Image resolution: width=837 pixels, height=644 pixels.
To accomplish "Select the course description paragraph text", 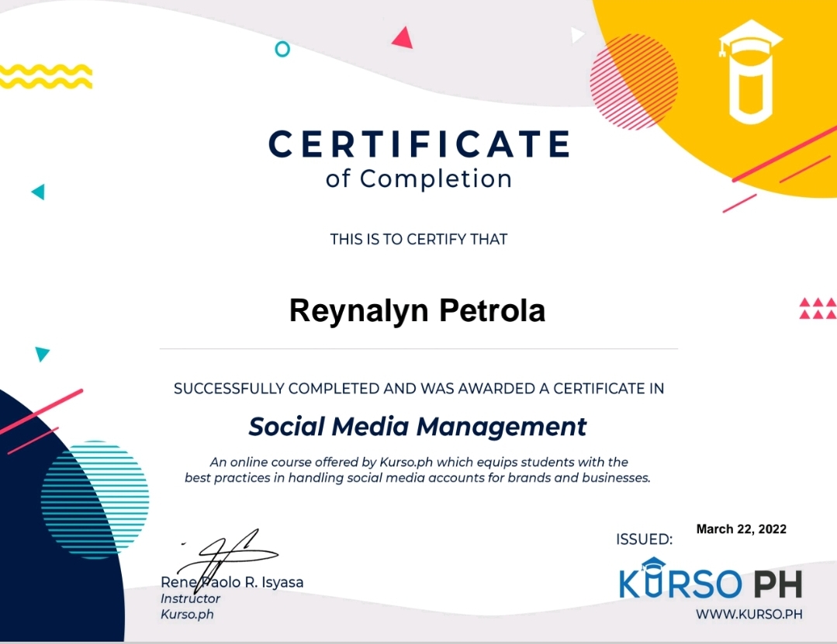I will point(418,470).
